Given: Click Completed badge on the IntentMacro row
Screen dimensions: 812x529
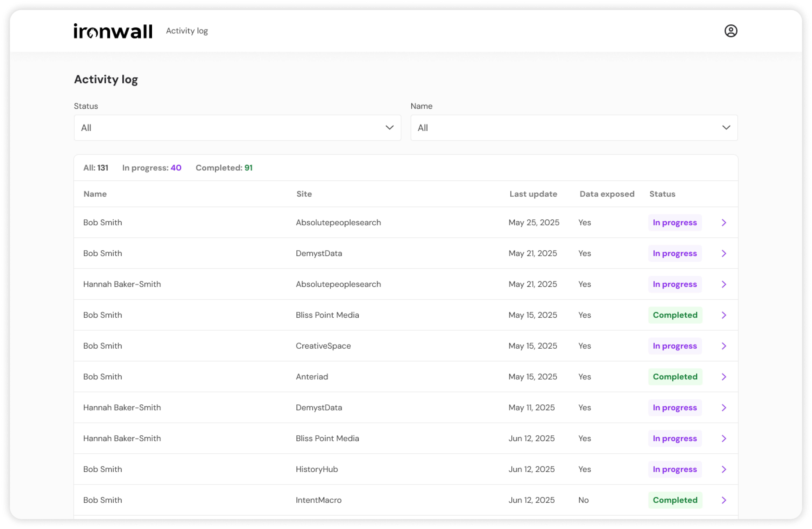Looking at the screenshot, I should (675, 500).
